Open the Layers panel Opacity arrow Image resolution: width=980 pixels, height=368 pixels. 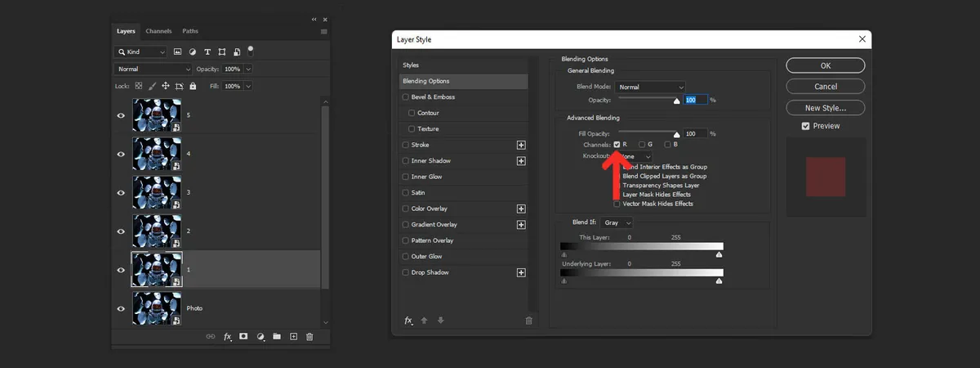(248, 70)
